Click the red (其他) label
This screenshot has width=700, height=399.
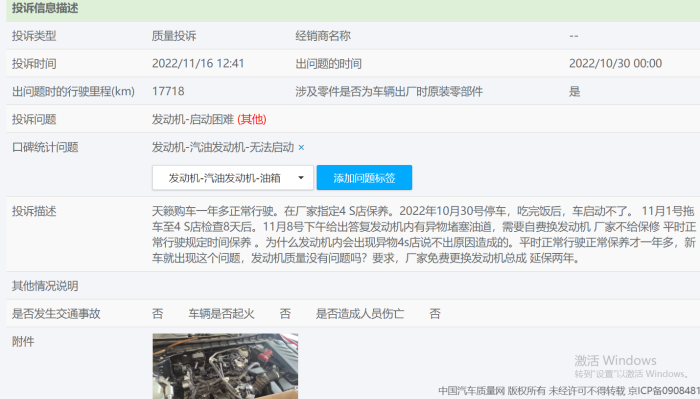(252, 119)
